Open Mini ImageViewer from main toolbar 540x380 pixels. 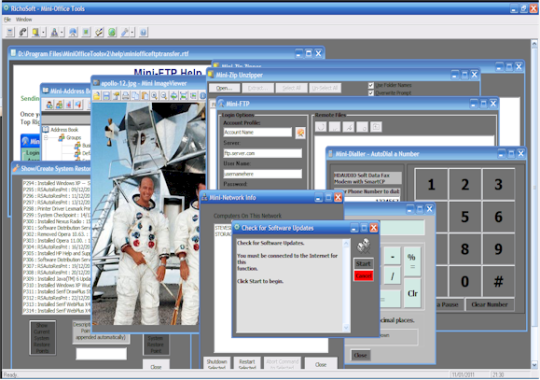point(86,32)
